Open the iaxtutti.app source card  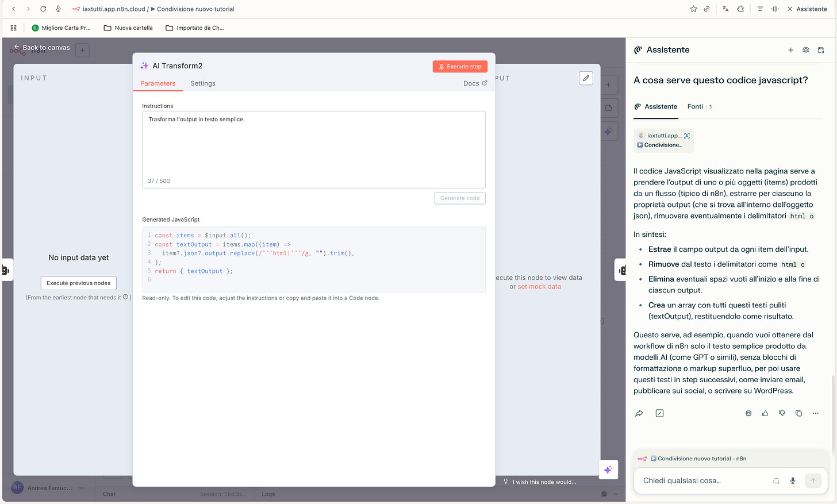pyautogui.click(x=664, y=140)
